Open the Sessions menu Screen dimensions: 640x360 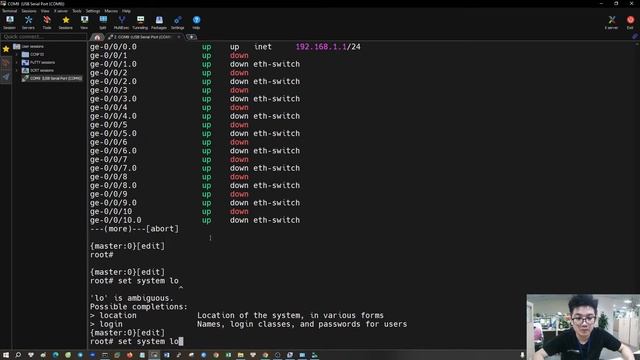(x=29, y=11)
